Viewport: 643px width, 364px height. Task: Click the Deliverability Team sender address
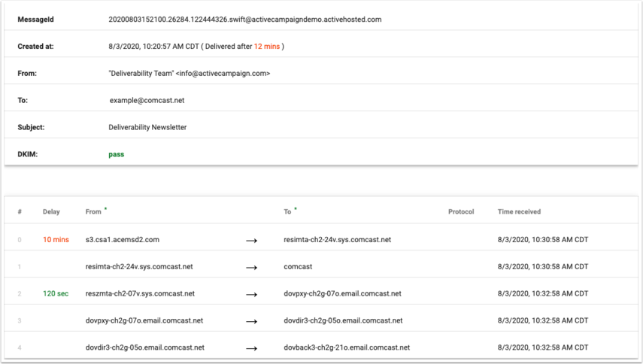pyautogui.click(x=189, y=74)
